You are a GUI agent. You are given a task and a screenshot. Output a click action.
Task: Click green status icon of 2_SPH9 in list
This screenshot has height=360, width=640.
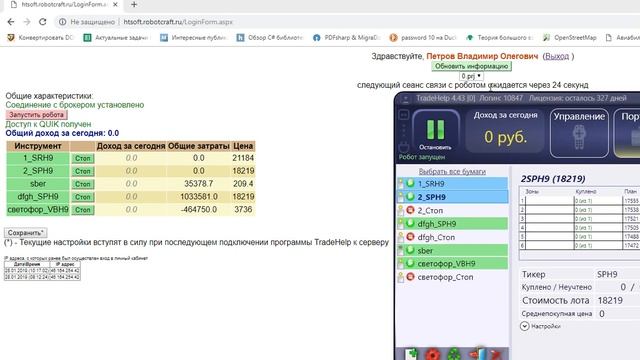tap(410, 197)
